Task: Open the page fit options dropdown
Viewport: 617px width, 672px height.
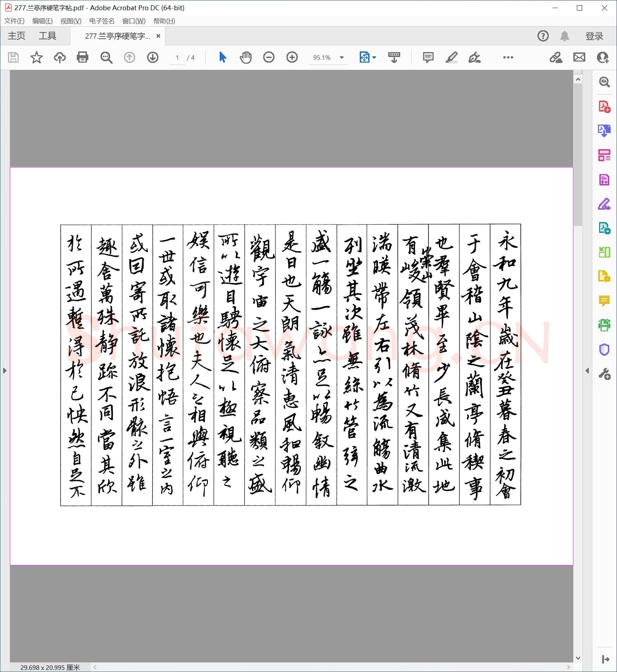Action: point(374,57)
